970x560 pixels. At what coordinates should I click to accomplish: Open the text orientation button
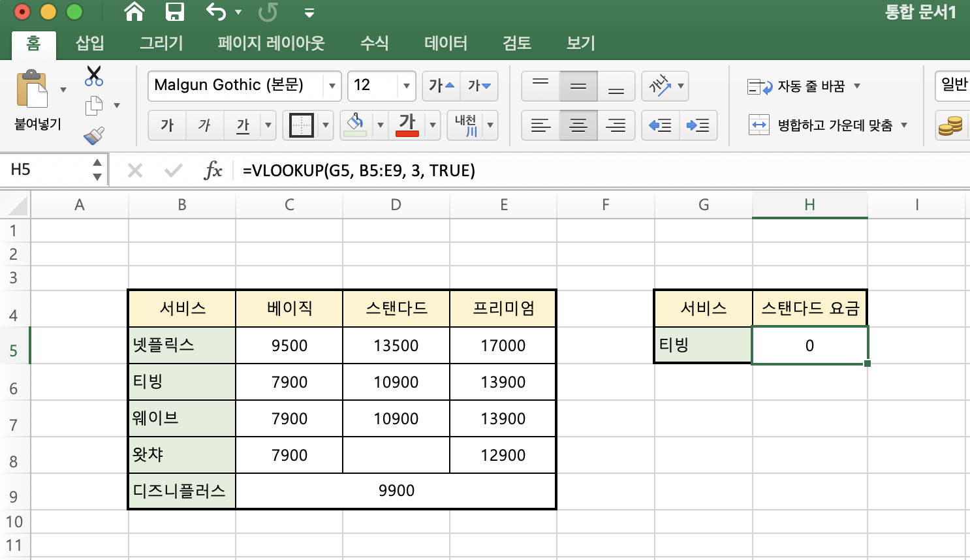click(665, 86)
